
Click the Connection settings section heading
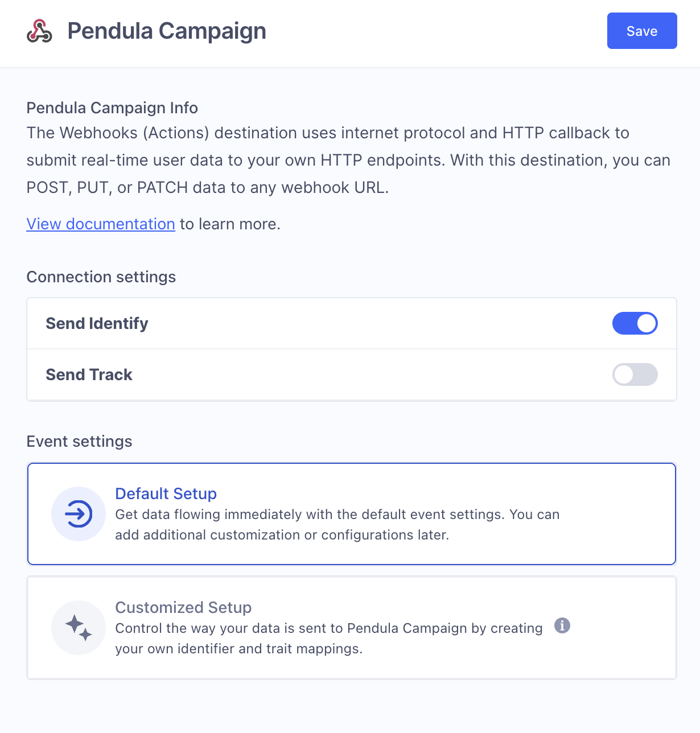(101, 277)
